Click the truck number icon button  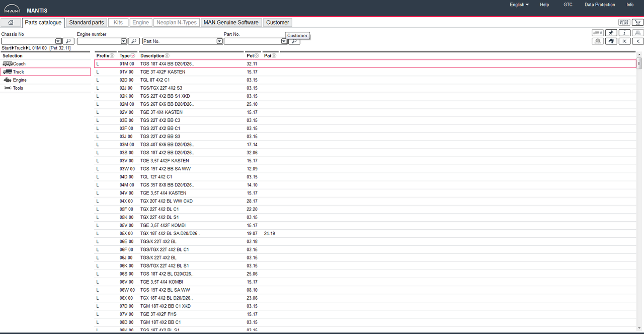point(598,33)
